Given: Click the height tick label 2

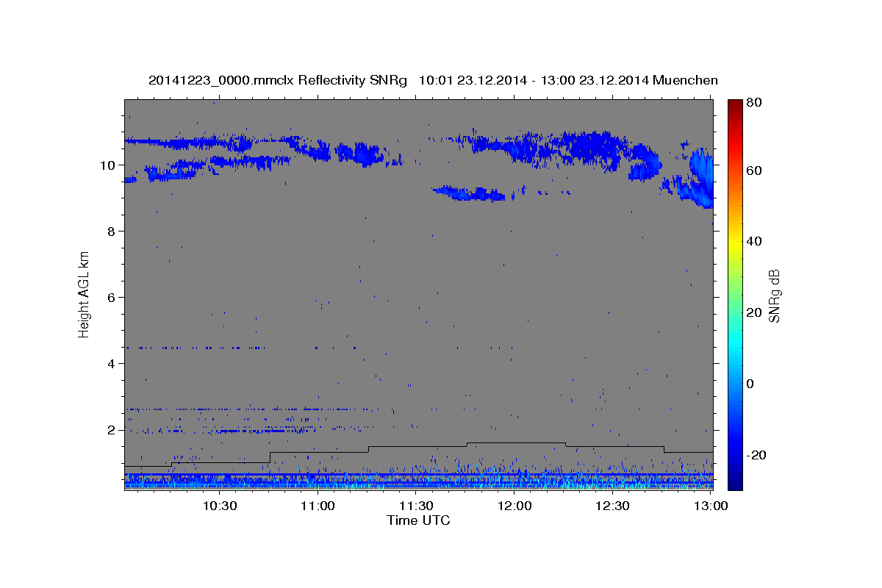Looking at the screenshot, I should [112, 430].
